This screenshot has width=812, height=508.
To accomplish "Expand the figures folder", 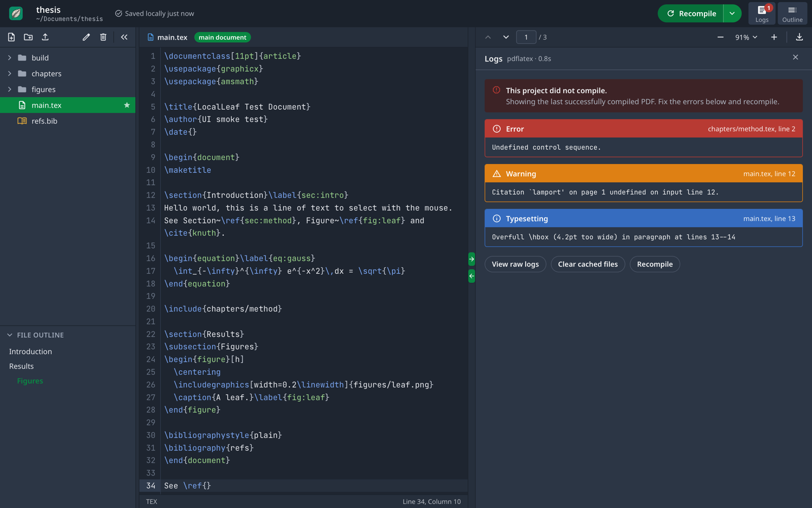I will [x=10, y=89].
